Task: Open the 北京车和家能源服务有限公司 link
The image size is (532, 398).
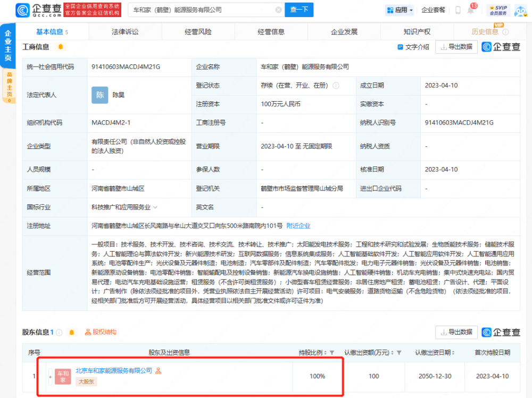Action: tap(114, 370)
